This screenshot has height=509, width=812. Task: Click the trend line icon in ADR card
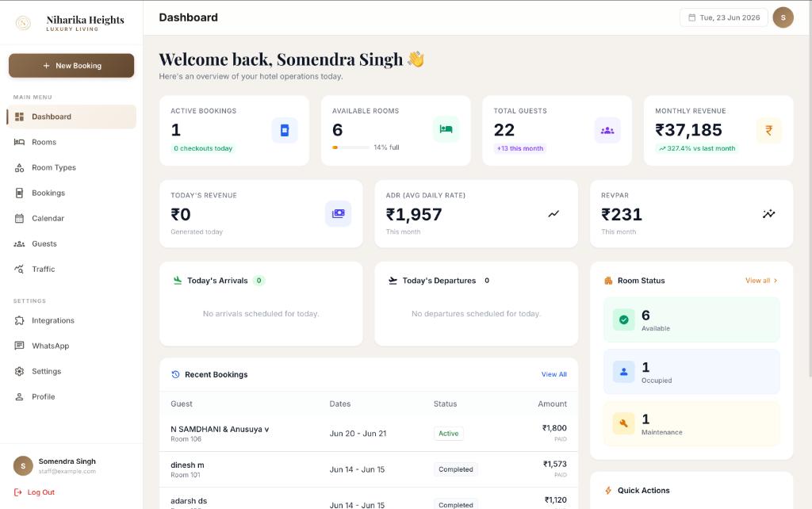[x=553, y=213]
